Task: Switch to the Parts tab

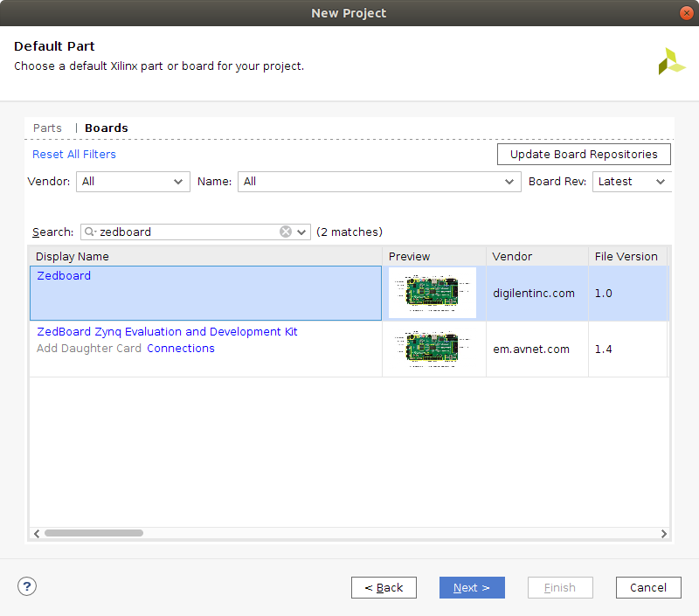Action: tap(47, 128)
